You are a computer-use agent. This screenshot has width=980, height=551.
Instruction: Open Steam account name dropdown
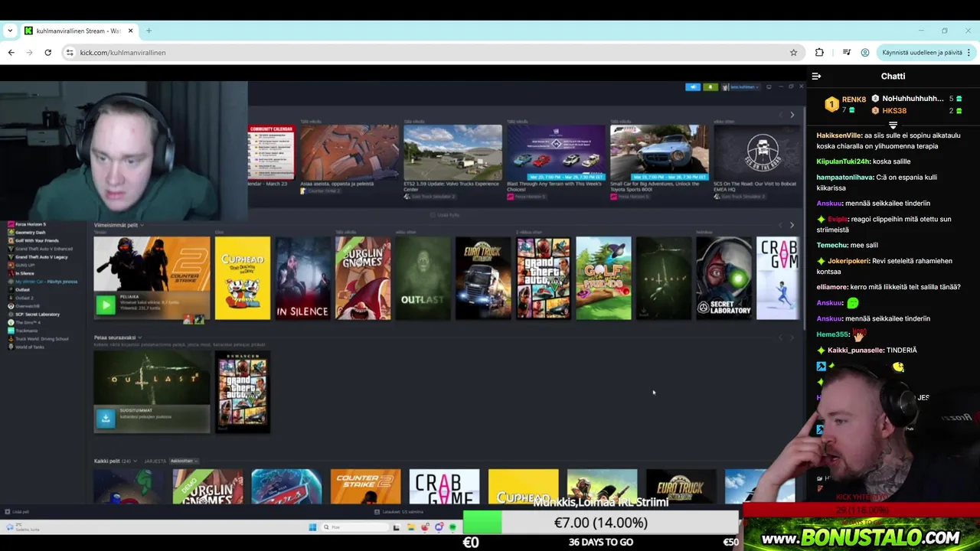tap(740, 86)
